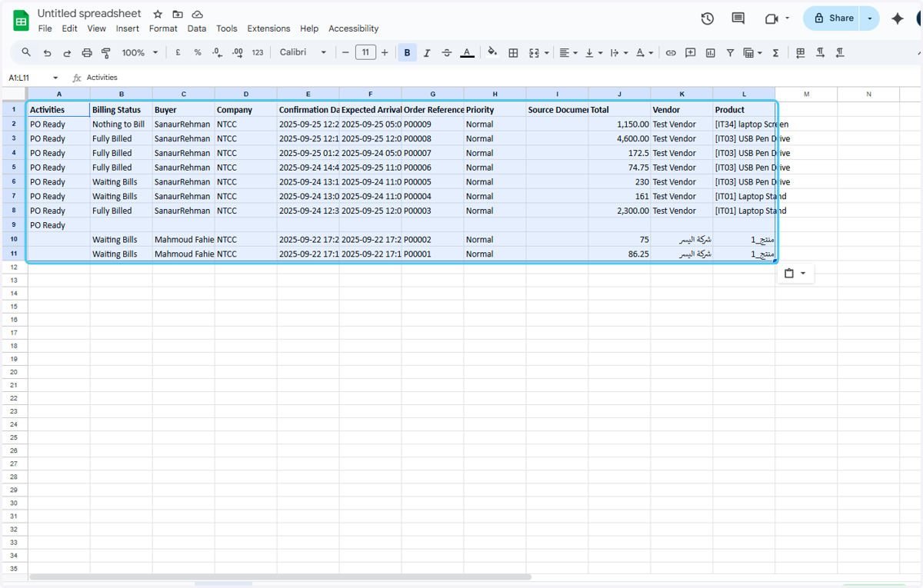This screenshot has height=588, width=923.
Task: Star the Untitled spreadsheet
Action: (158, 15)
